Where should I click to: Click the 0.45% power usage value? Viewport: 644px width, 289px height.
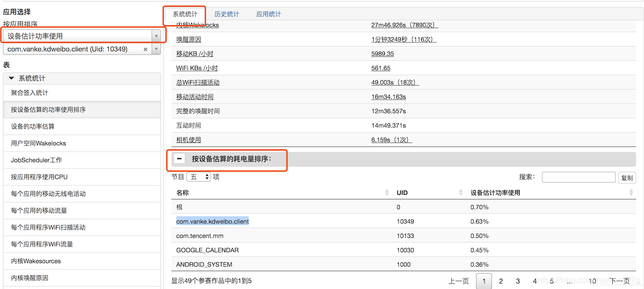tap(480, 250)
